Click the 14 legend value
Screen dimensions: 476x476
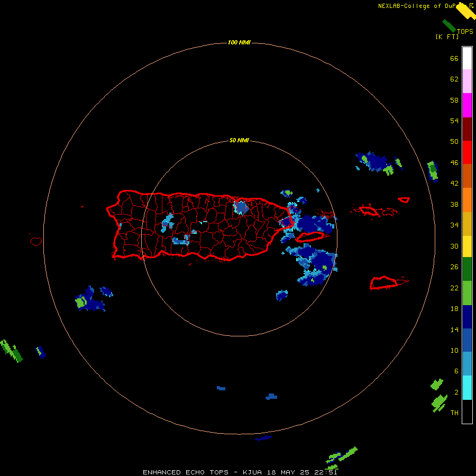coord(454,329)
